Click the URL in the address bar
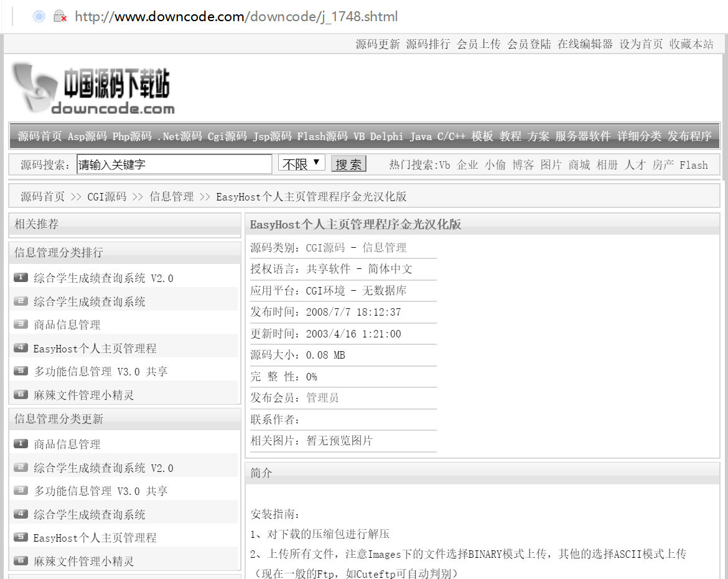This screenshot has height=579, width=728. [236, 17]
